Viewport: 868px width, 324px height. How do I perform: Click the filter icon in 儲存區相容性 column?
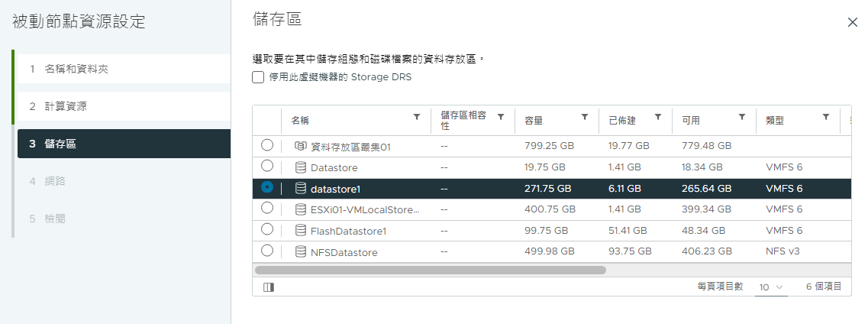point(501,117)
